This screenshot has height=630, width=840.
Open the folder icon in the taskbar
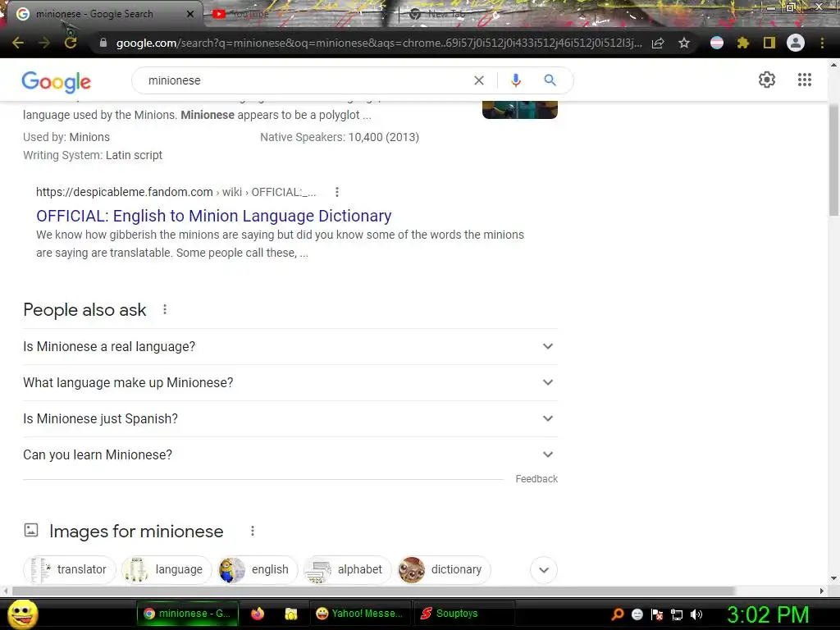(291, 614)
